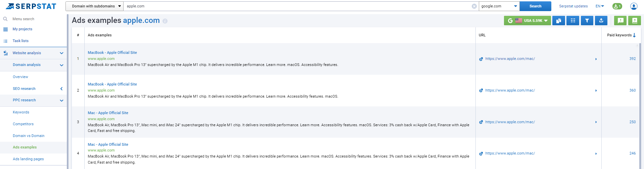The width and height of the screenshot is (644, 169).
Task: Focus the Menu search field
Action: [x=23, y=19]
